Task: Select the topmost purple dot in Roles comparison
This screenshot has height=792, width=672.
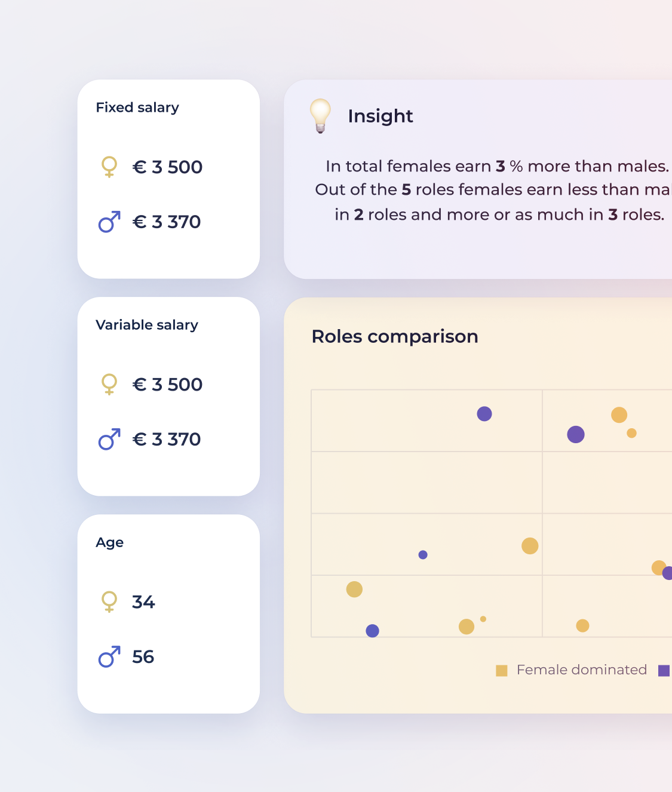Action: tap(484, 413)
